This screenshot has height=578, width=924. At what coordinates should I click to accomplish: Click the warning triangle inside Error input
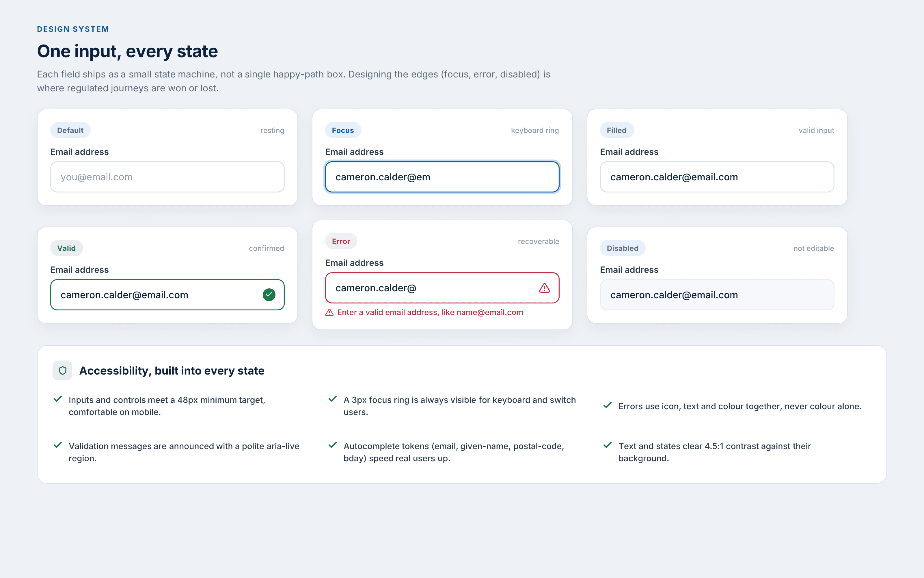(545, 288)
